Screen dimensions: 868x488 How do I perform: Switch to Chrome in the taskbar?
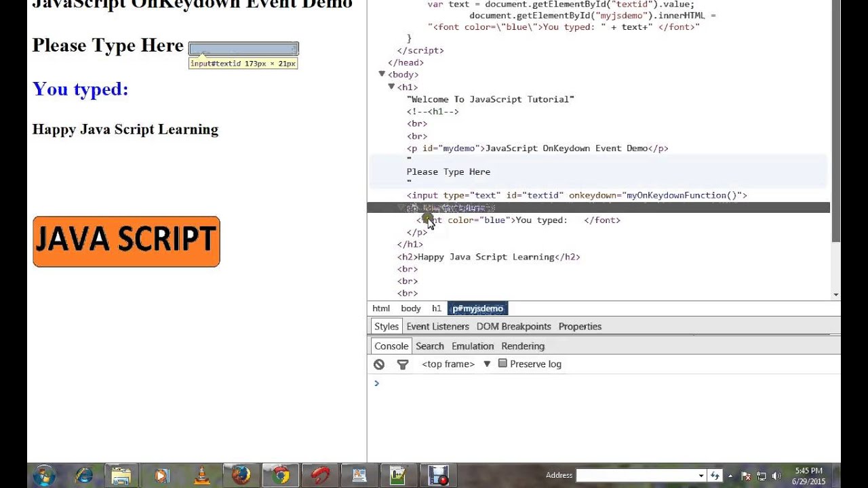tap(280, 475)
